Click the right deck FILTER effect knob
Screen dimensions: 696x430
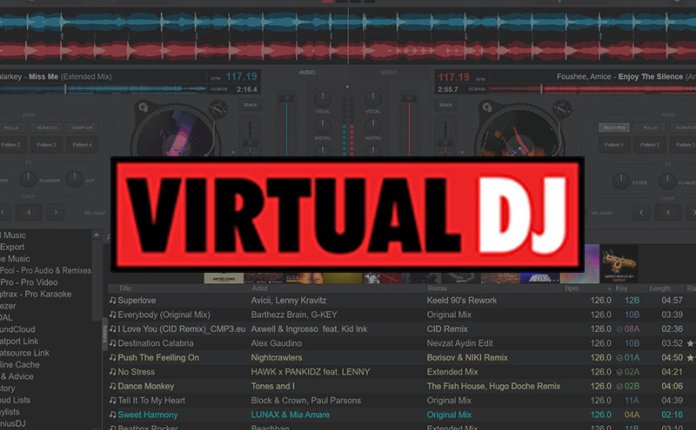pyautogui.click(x=621, y=181)
